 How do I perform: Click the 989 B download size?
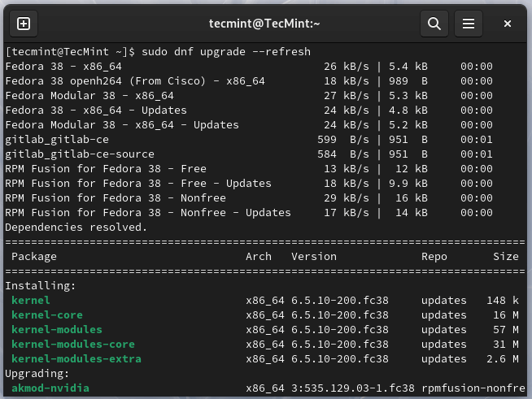click(x=408, y=81)
